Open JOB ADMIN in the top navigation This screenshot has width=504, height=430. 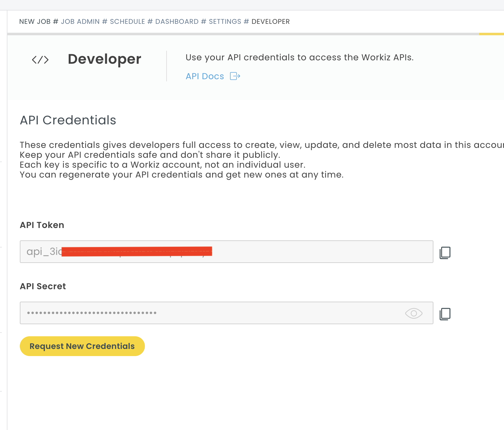click(80, 22)
